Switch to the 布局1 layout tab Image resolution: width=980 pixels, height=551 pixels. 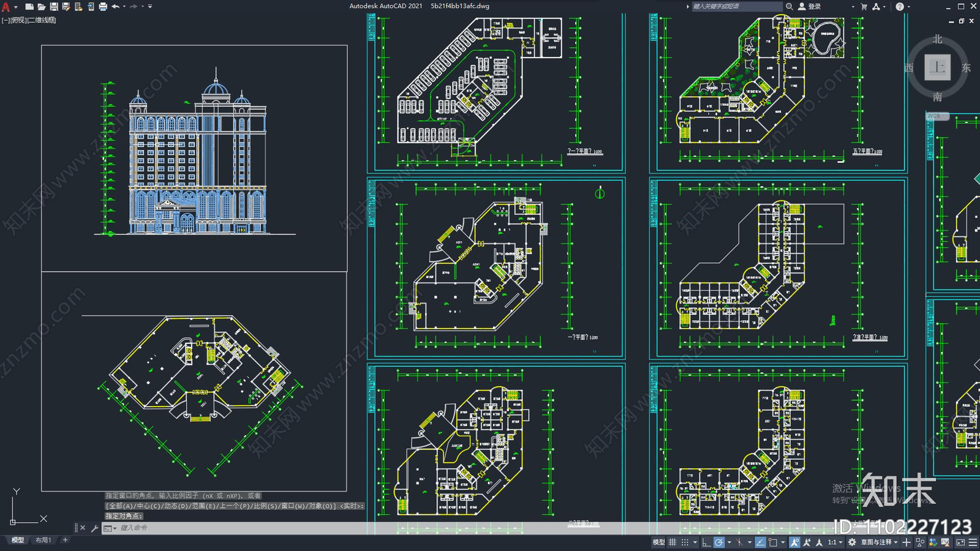click(x=43, y=540)
